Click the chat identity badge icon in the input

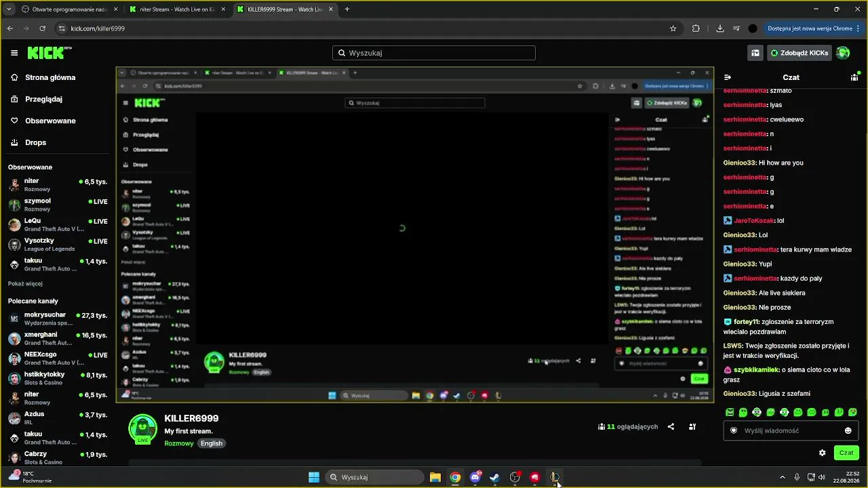(x=733, y=430)
